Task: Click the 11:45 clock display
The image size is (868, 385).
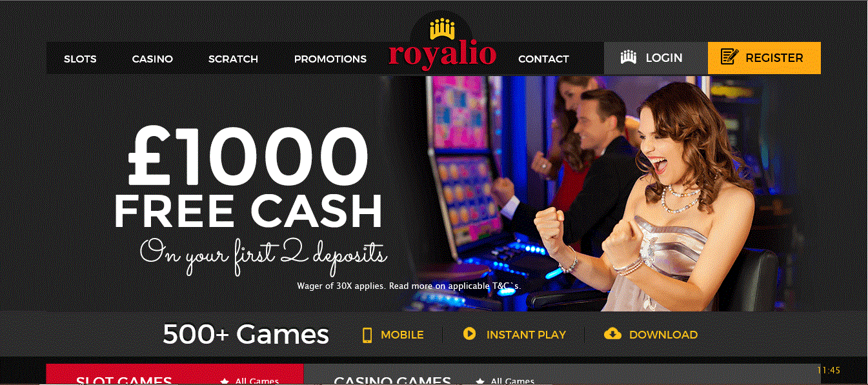Action: pyautogui.click(x=829, y=370)
